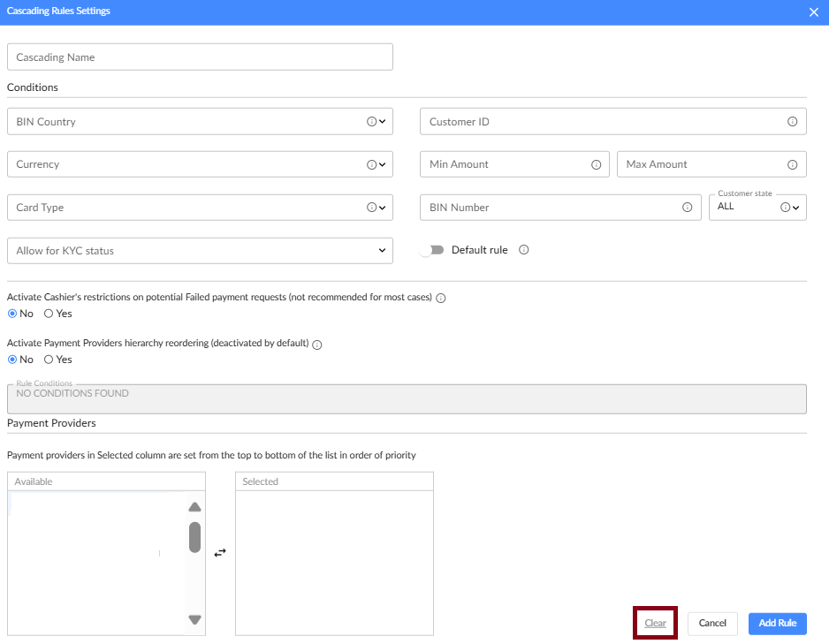Click the Clear link
The height and width of the screenshot is (644, 829).
[655, 623]
